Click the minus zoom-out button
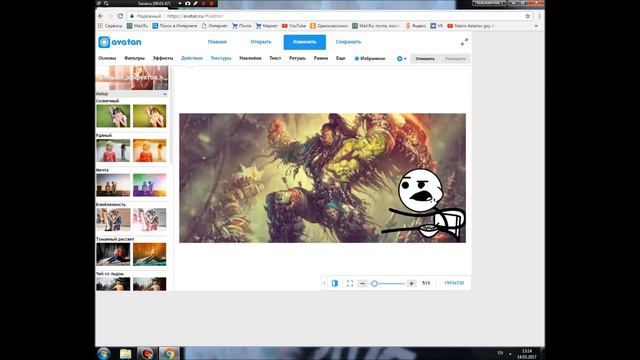 (362, 283)
